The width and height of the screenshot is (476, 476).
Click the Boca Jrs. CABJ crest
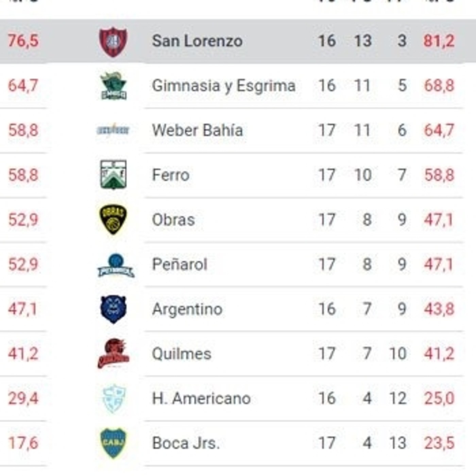point(114,443)
